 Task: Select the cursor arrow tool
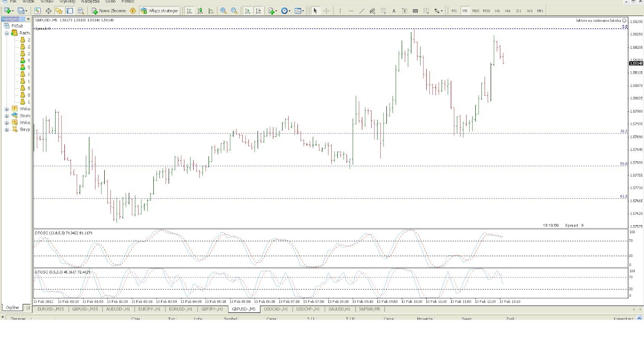pyautogui.click(x=316, y=11)
